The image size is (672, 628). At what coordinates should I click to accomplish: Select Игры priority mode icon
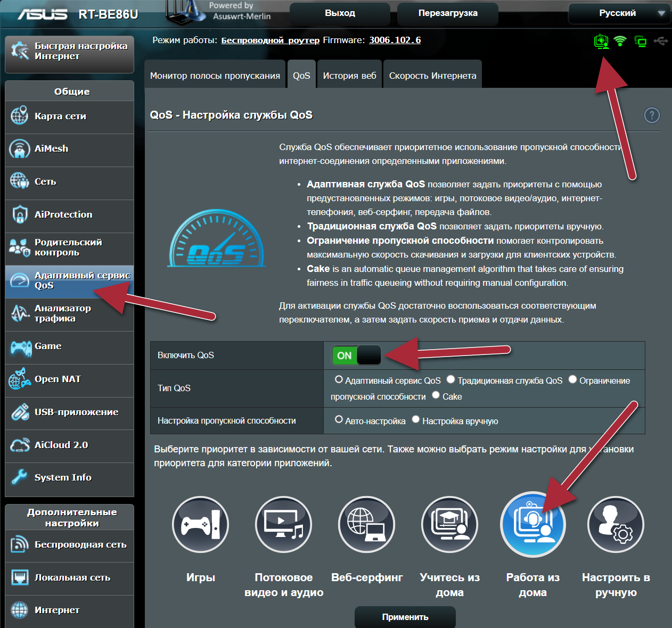200,525
